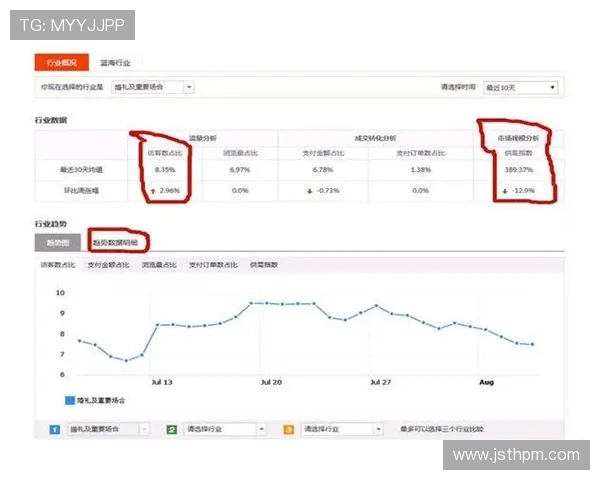
Task: Click the blue number 1 industry badge
Action: click(x=54, y=428)
